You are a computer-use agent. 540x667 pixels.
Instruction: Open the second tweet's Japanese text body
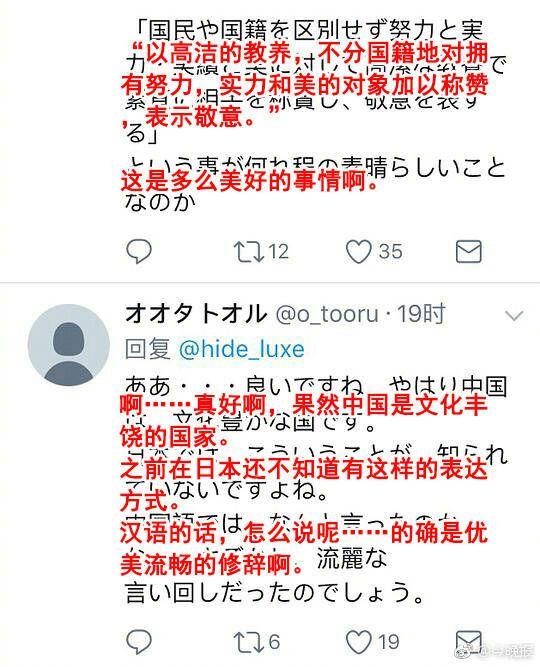coord(315,490)
